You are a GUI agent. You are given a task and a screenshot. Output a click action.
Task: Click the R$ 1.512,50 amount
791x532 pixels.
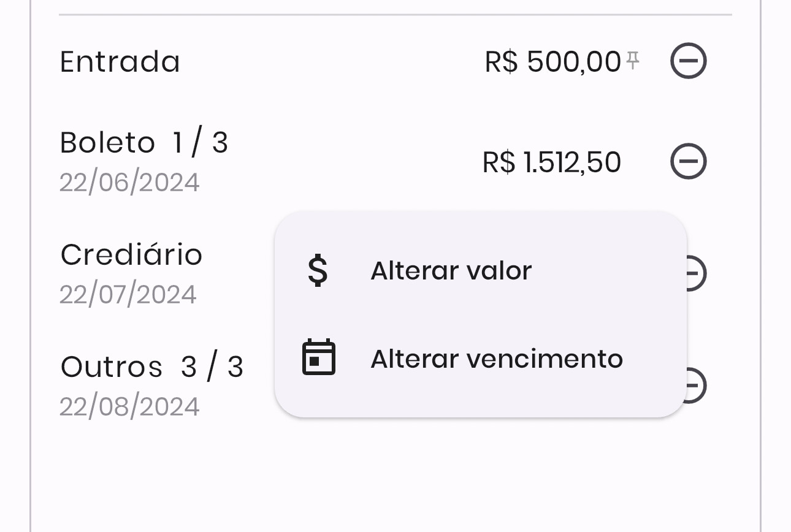click(552, 162)
